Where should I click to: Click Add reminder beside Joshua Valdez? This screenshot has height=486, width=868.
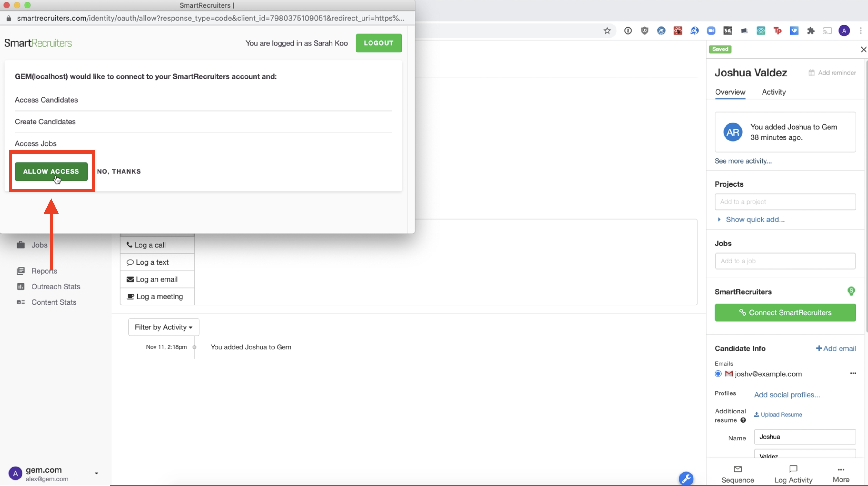(832, 73)
